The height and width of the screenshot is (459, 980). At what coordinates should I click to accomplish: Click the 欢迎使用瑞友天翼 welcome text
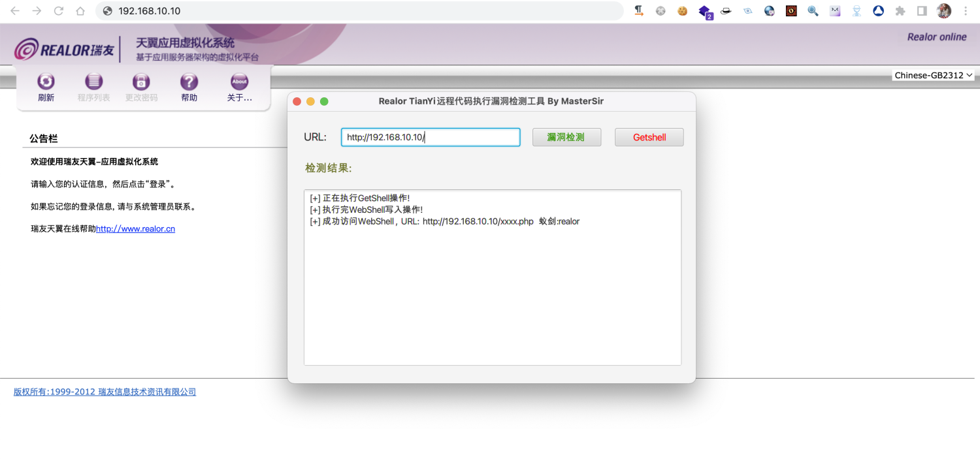pyautogui.click(x=94, y=161)
